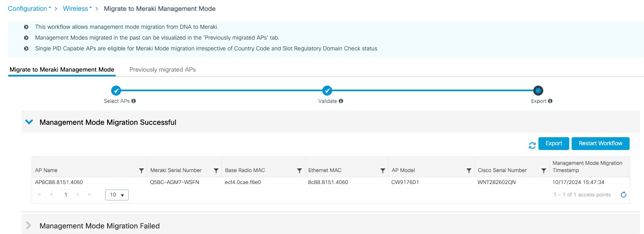The height and width of the screenshot is (234, 644).
Task: Sort by Base Radio MAC header
Action: (245, 170)
